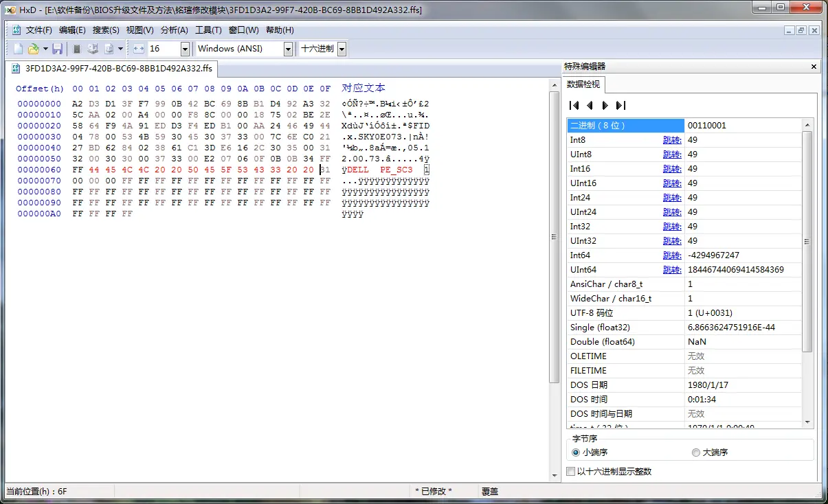Expand the bytes-per-row 16 dropdown
Image resolution: width=828 pixels, height=504 pixels.
[185, 49]
